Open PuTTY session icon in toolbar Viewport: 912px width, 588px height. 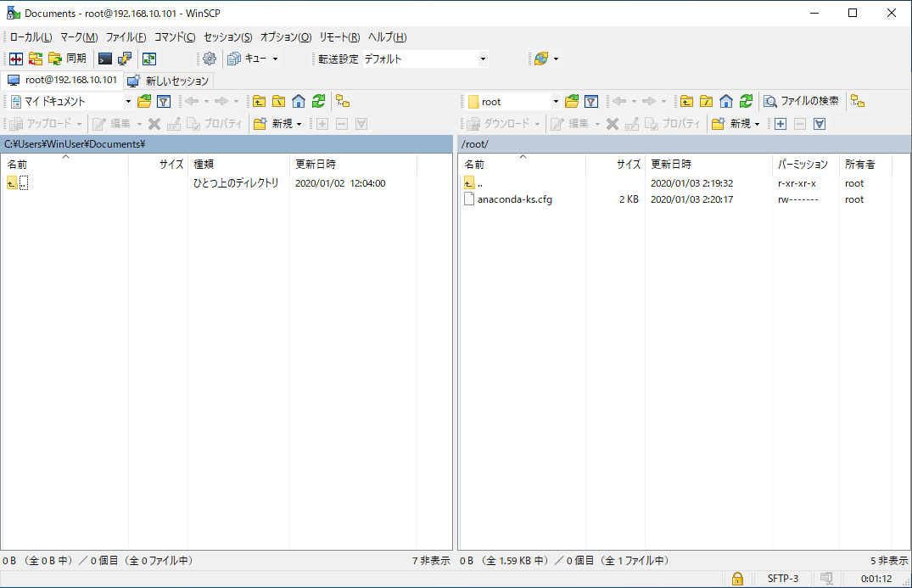pyautogui.click(x=125, y=59)
